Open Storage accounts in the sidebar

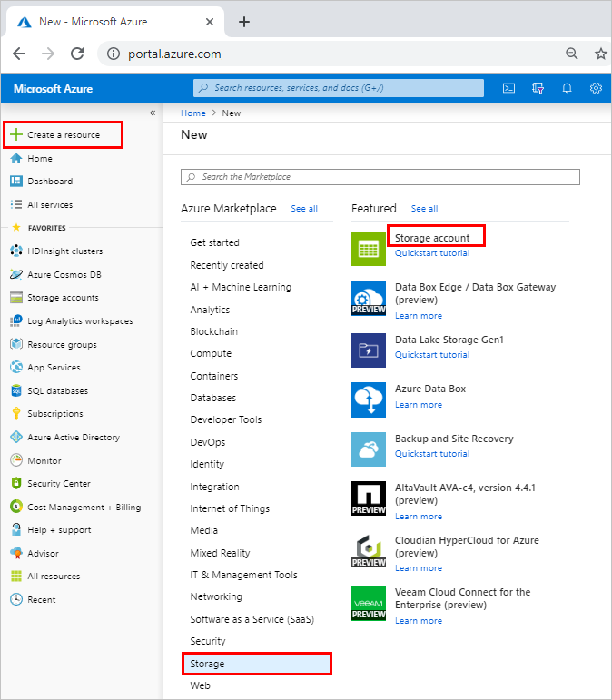tap(63, 298)
